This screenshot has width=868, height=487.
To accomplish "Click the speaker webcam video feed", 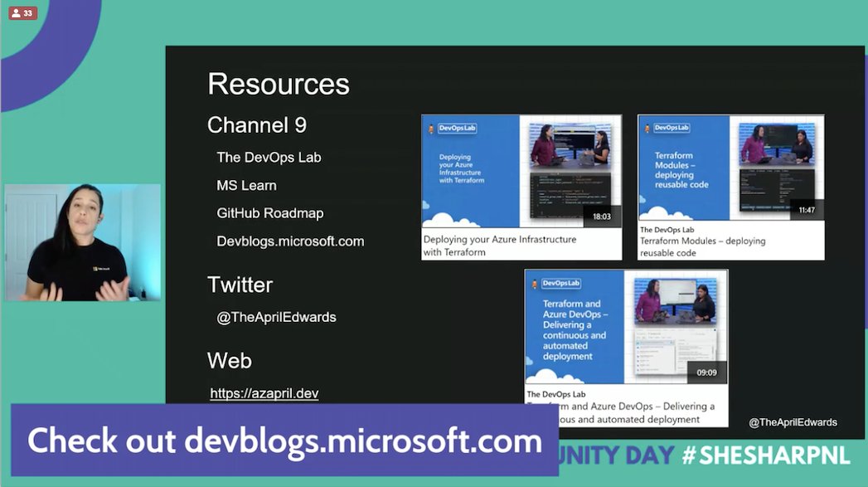I will (x=82, y=242).
